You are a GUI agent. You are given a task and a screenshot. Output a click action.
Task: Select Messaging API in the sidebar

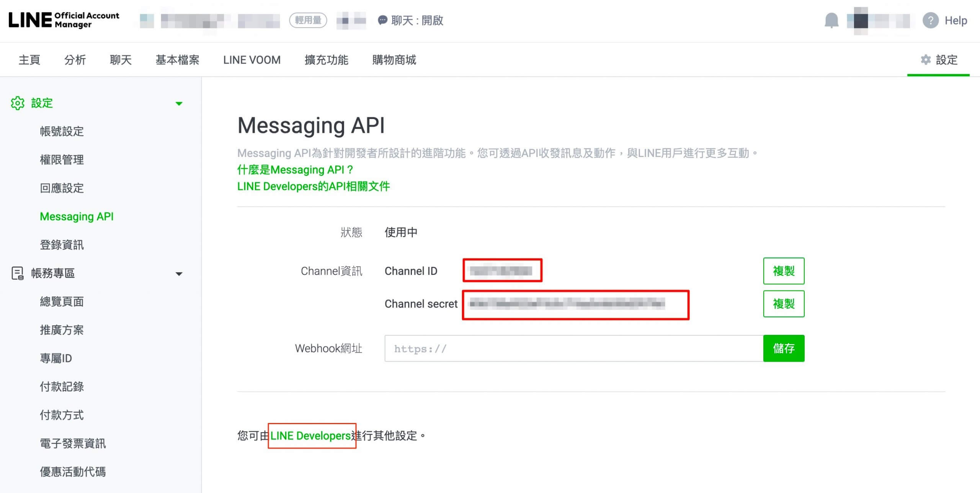point(77,216)
